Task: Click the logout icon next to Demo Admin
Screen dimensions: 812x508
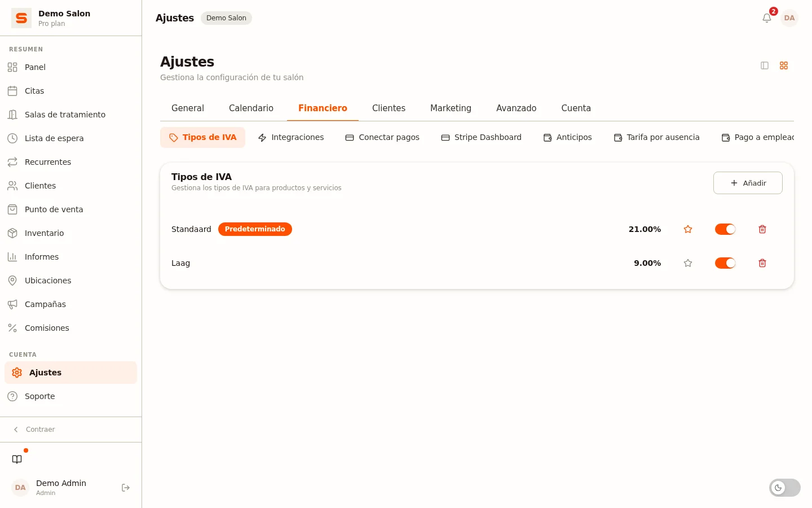Action: tap(126, 488)
